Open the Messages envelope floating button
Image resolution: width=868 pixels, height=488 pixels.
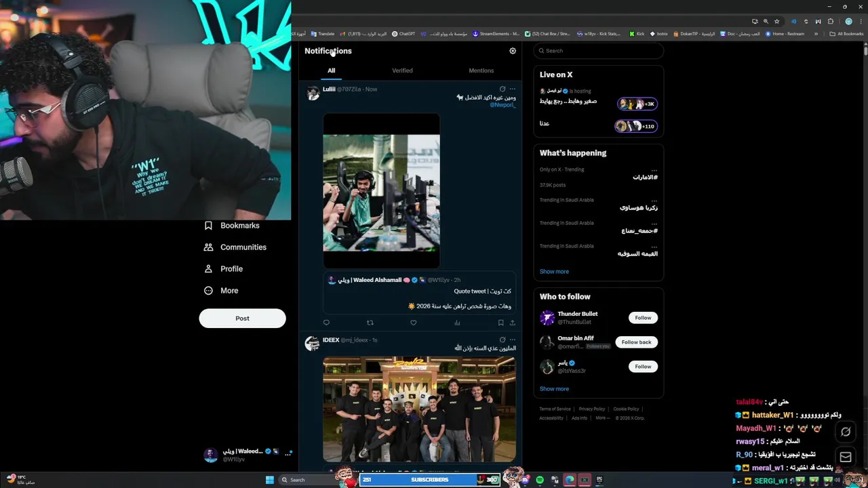846,457
